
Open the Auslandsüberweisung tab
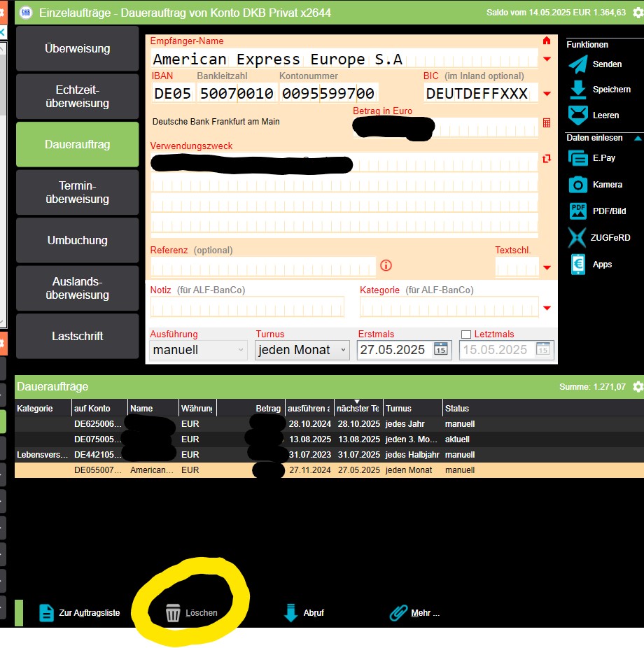click(x=77, y=288)
